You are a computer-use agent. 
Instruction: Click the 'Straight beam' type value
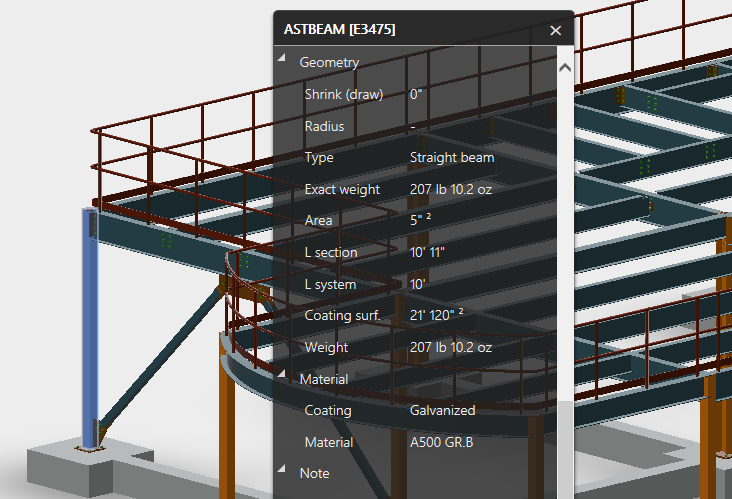452,157
